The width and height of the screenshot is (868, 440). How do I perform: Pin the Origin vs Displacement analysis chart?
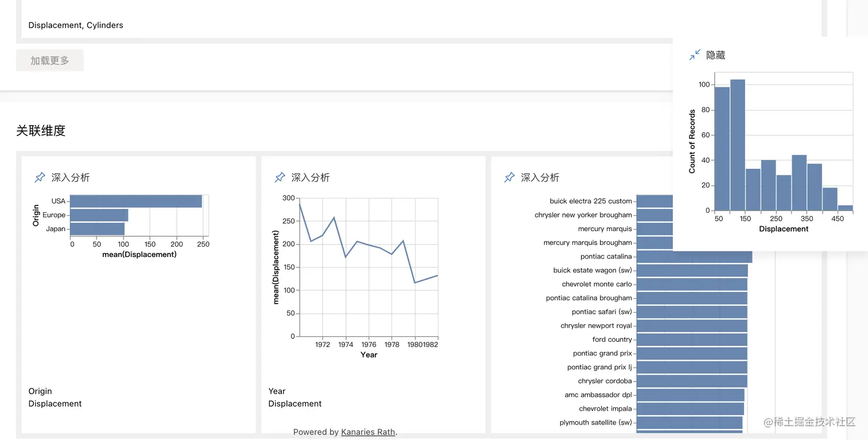[x=40, y=177]
